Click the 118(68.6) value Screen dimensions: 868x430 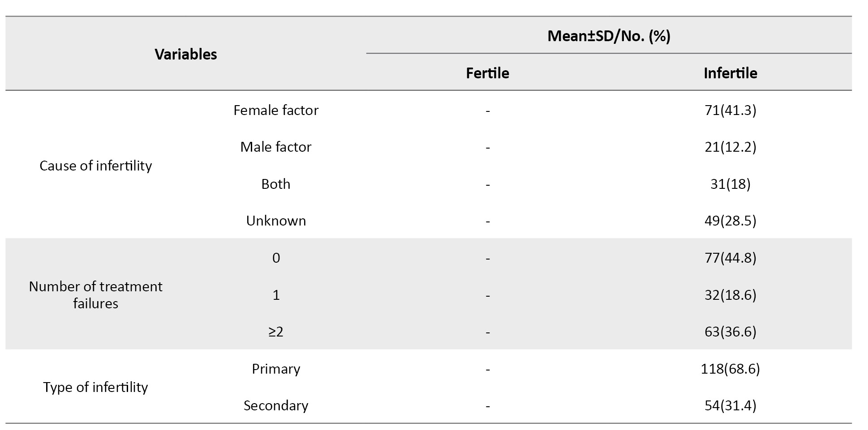tap(730, 369)
